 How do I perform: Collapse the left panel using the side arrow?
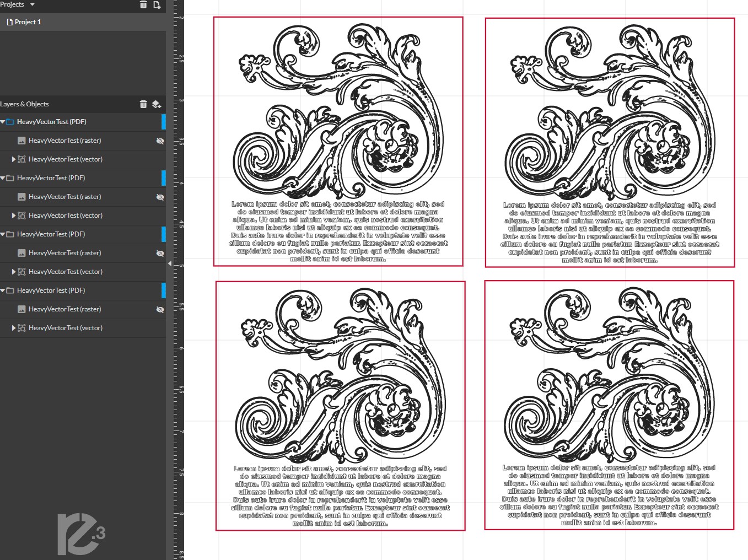[x=169, y=264]
